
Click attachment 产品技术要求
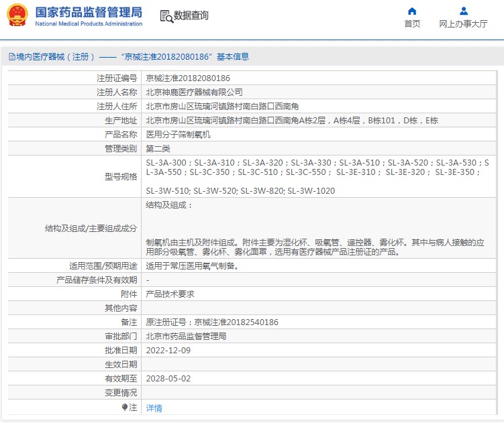170,294
